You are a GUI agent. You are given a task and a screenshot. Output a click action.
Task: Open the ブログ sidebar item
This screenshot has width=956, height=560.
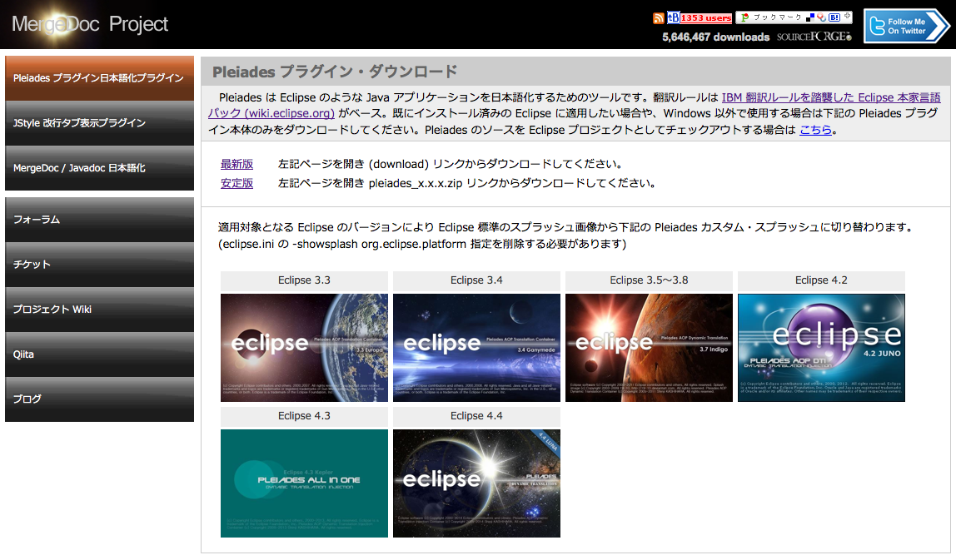pos(99,399)
